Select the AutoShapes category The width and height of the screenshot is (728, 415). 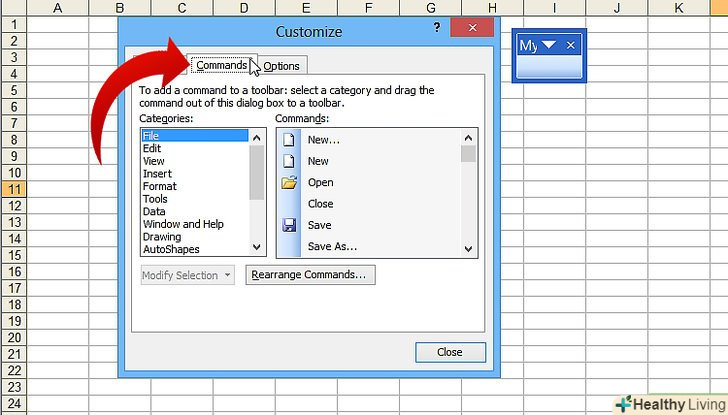(x=195, y=249)
